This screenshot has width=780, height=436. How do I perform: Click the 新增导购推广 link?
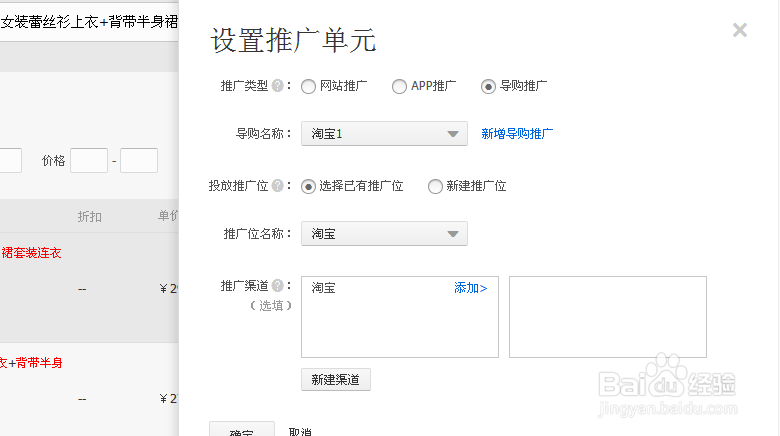pos(517,134)
